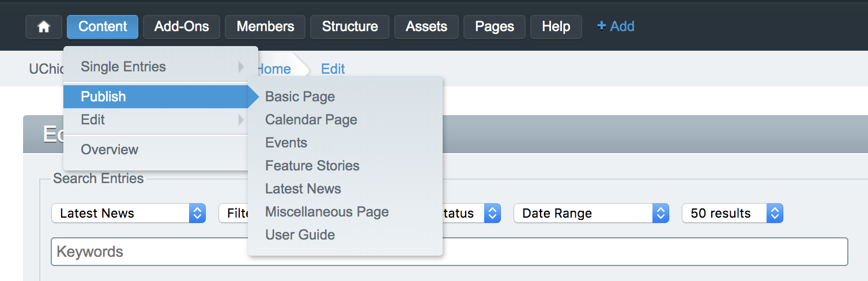
Task: Click the Pages menu button
Action: pos(495,27)
